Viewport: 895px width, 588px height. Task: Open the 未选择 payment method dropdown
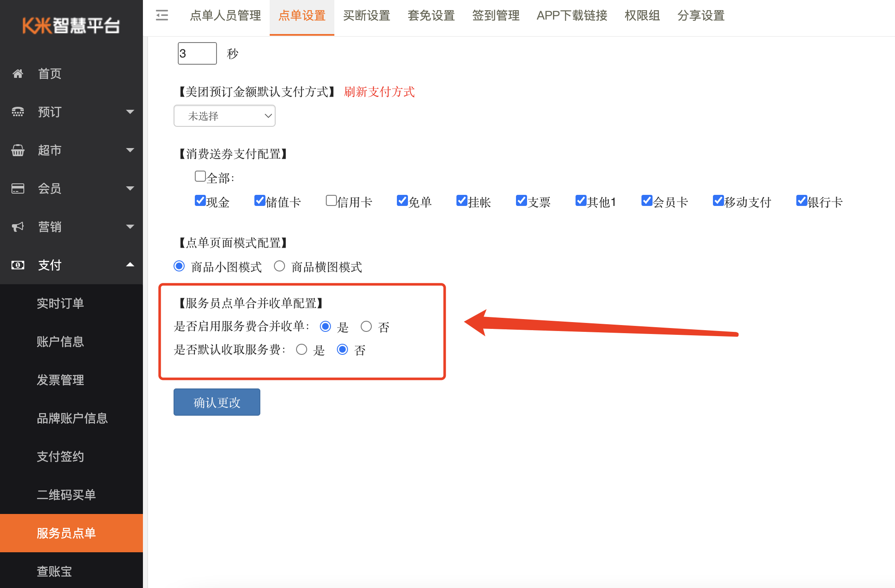tap(225, 116)
